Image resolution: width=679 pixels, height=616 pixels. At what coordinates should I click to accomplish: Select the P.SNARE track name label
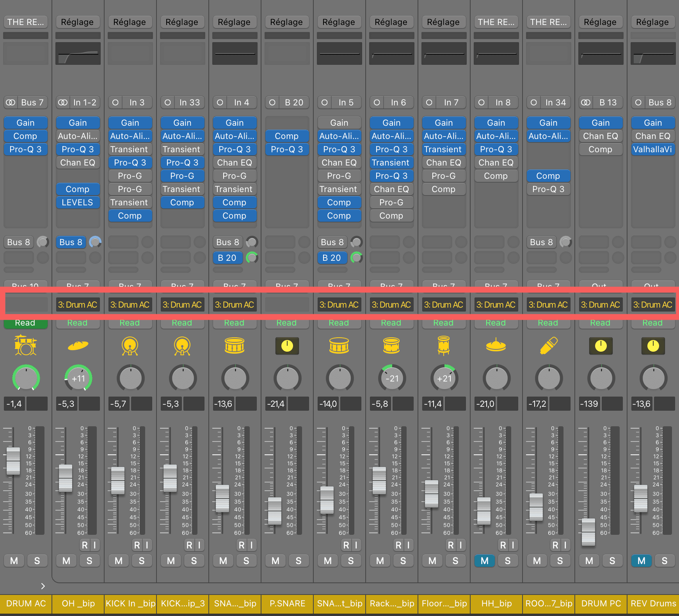point(287,604)
